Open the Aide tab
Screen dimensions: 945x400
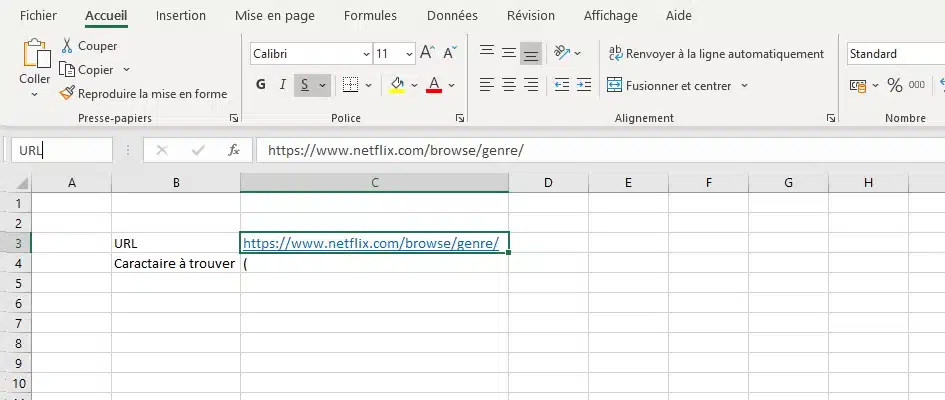(x=679, y=16)
